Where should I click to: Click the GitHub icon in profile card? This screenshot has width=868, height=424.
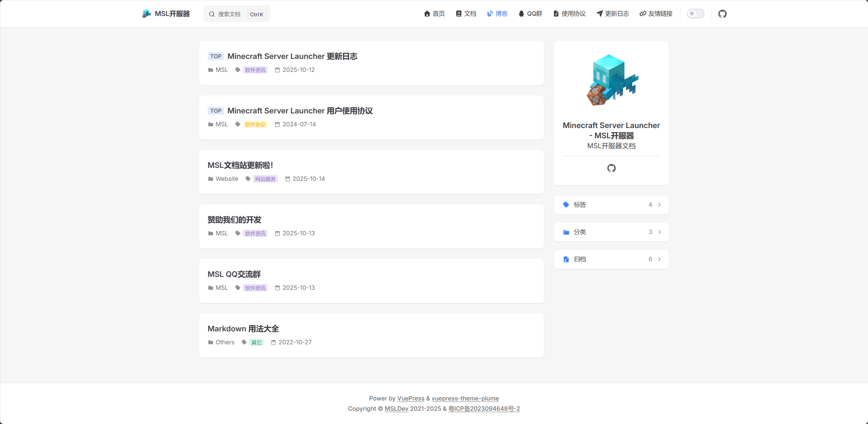pyautogui.click(x=611, y=168)
